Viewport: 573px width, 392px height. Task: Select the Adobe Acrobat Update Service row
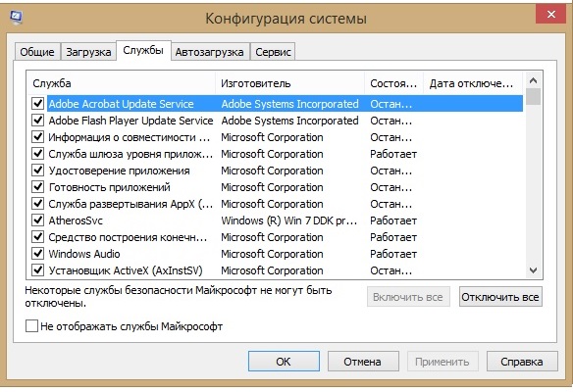tap(277, 104)
